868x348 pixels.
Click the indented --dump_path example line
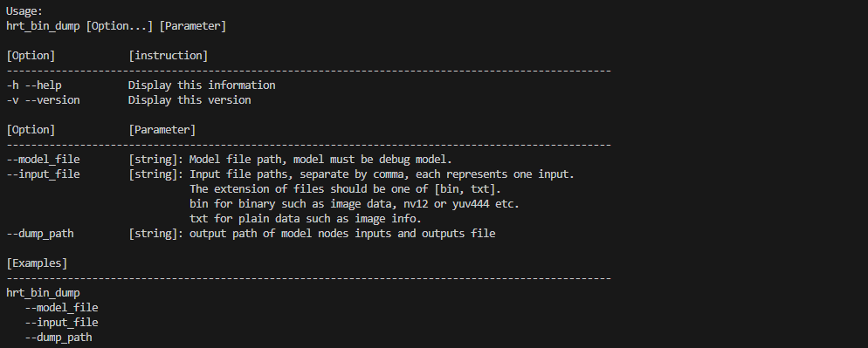[59, 338]
